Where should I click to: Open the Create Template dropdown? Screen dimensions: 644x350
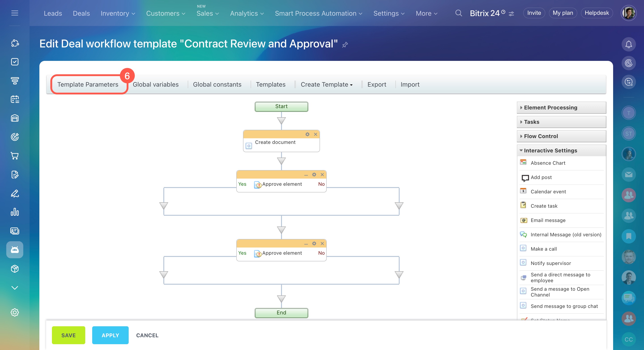tap(326, 85)
